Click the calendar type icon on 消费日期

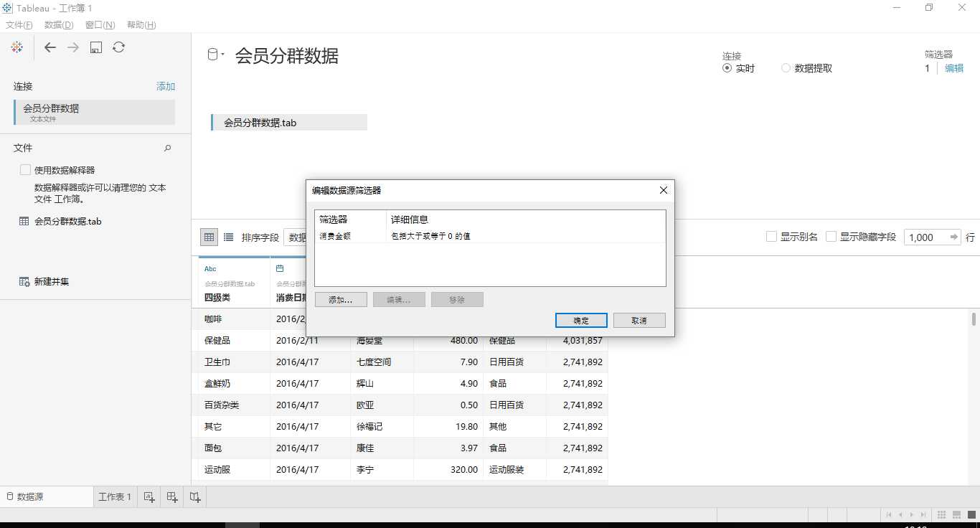point(280,268)
